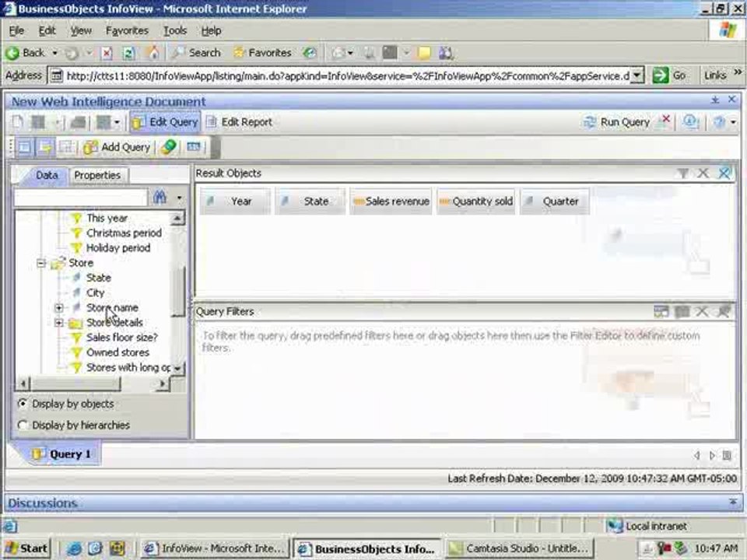Screen dimensions: 747x560
Task: Click Query Filters add nested filter icon
Action: tap(661, 312)
